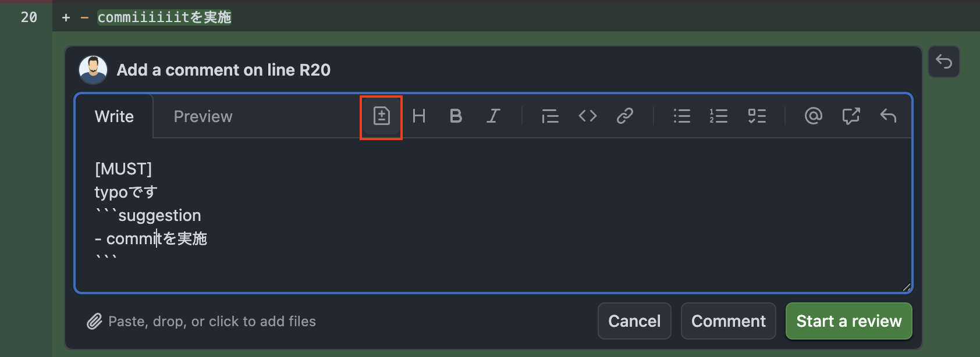Insert a task list checkbox item
This screenshot has width=980, height=357.
[x=757, y=116]
